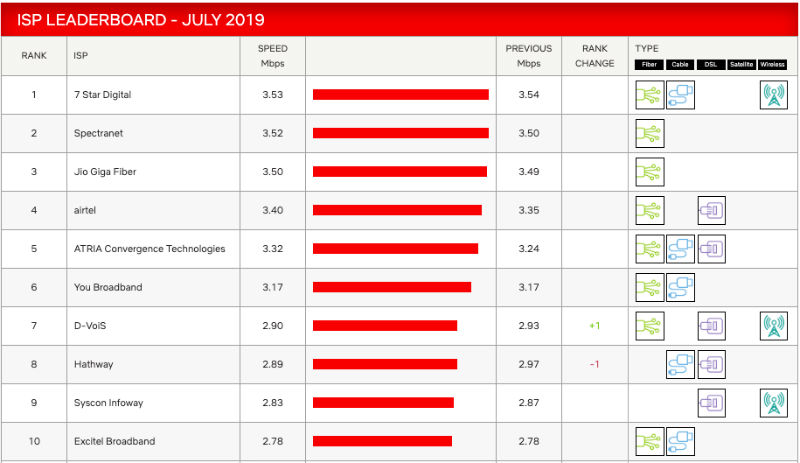The height and width of the screenshot is (463, 800).
Task: Click the +1 rank change for D-VoiS
Action: (594, 326)
